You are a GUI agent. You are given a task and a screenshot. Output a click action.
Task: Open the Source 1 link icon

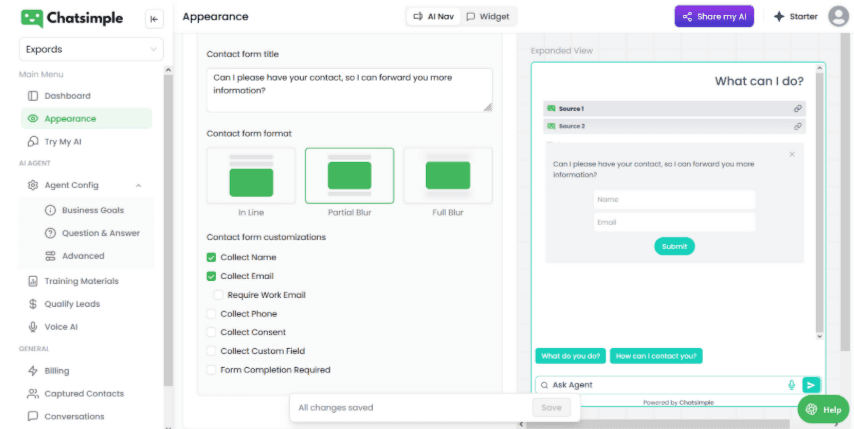tap(797, 109)
